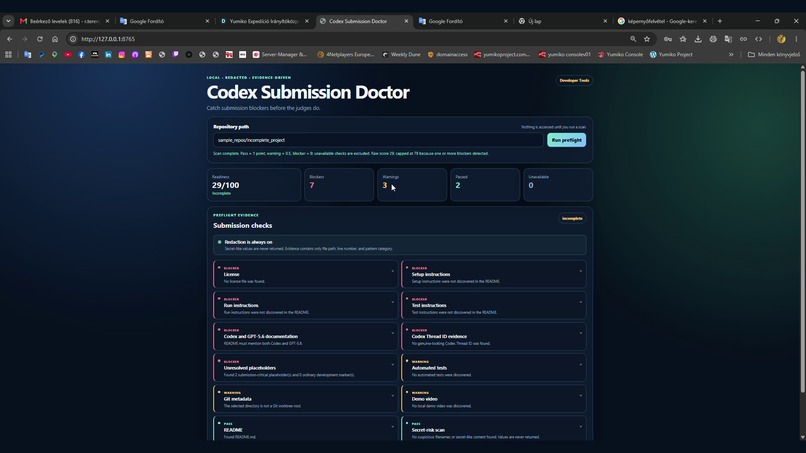806x453 pixels.
Task: Open the Yumiko Project bookmark
Action: tap(671, 55)
